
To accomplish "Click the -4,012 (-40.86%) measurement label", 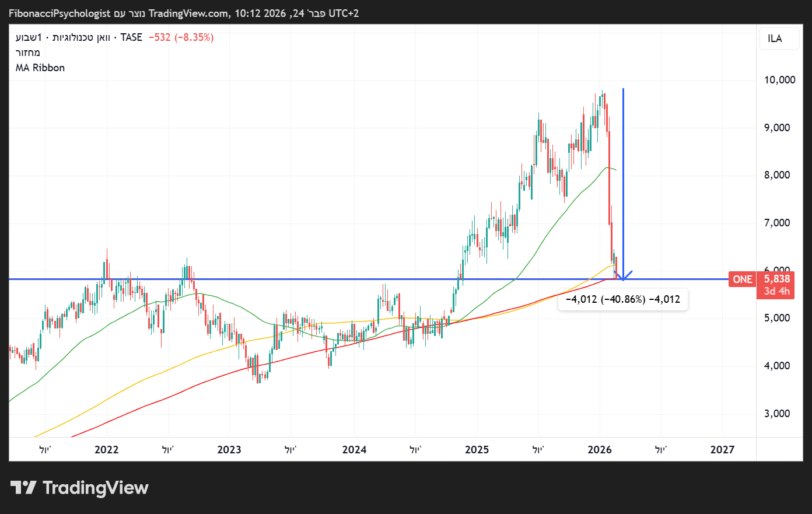I will [x=623, y=299].
